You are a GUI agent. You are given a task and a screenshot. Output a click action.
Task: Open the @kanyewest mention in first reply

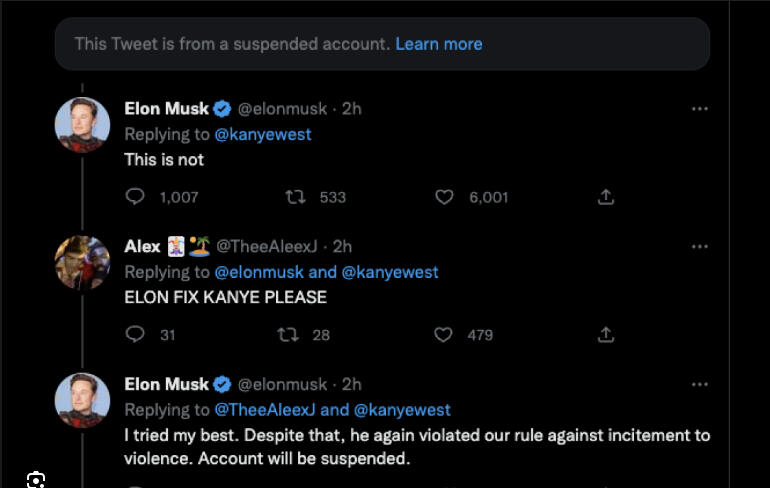click(263, 134)
